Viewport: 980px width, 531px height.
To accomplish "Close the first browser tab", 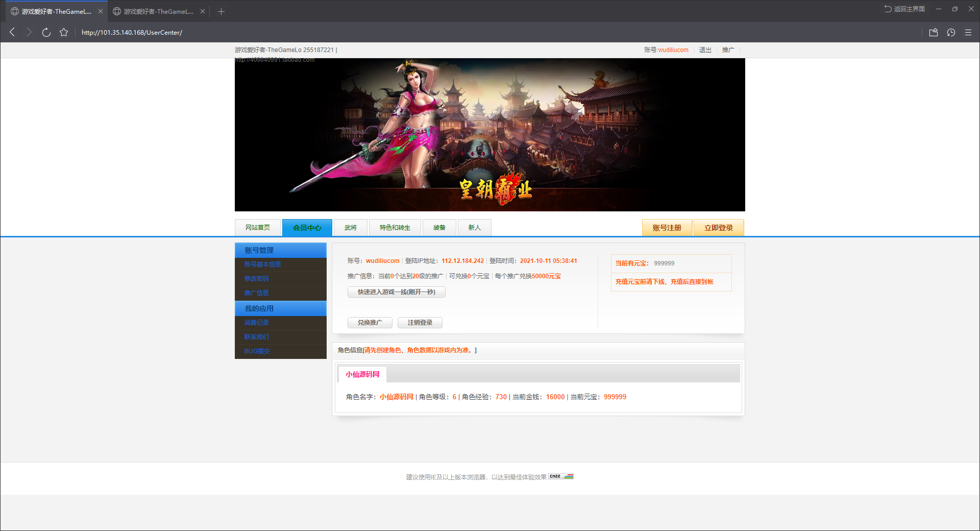I will (x=101, y=11).
